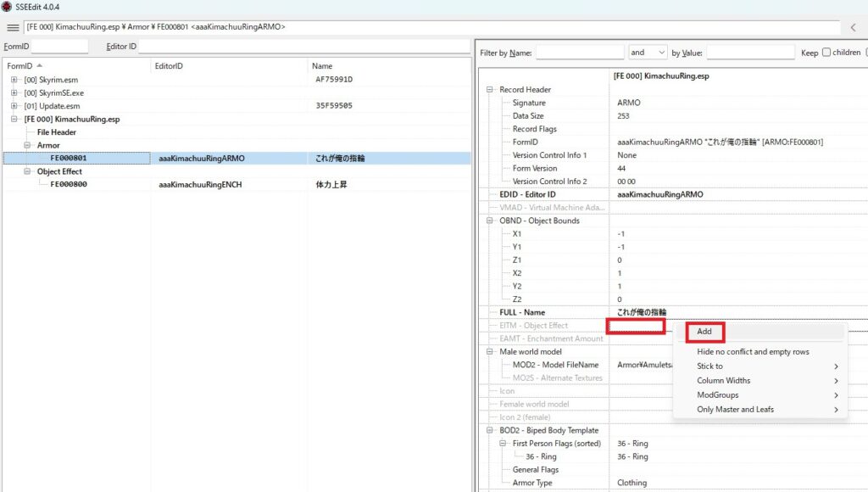Screen dimensions: 868x492
Task: Open the ModGroups submenu
Action: 717,395
